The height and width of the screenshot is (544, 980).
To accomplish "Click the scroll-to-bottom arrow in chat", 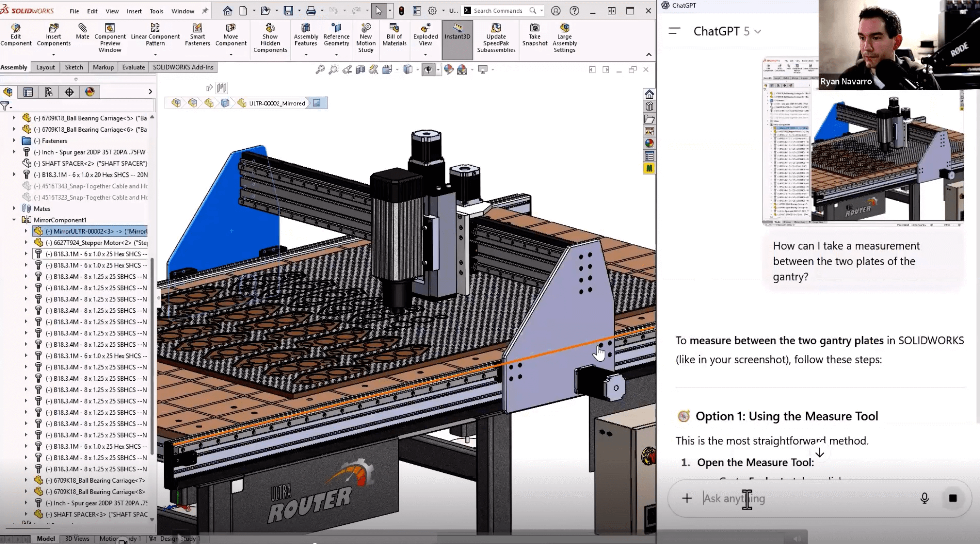I will 819,453.
